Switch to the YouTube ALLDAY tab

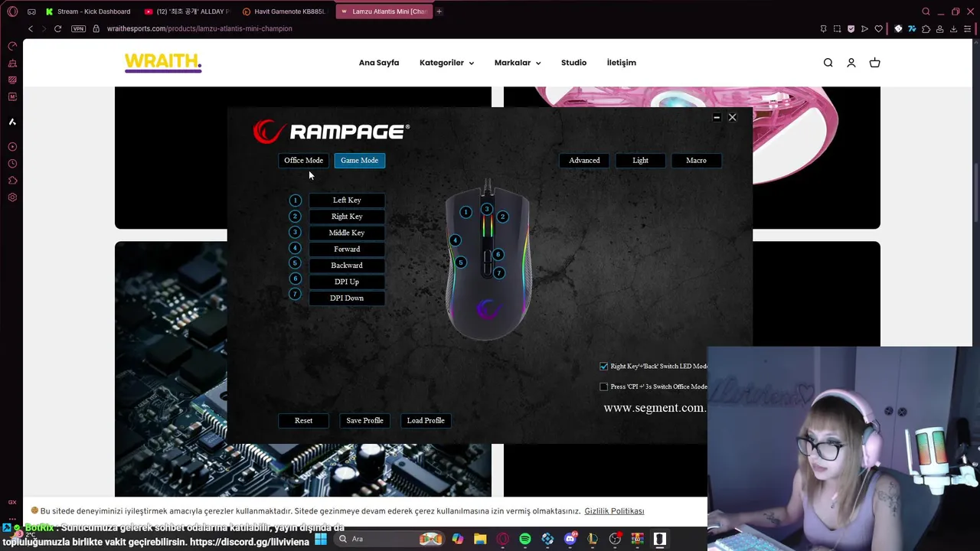(x=186, y=11)
